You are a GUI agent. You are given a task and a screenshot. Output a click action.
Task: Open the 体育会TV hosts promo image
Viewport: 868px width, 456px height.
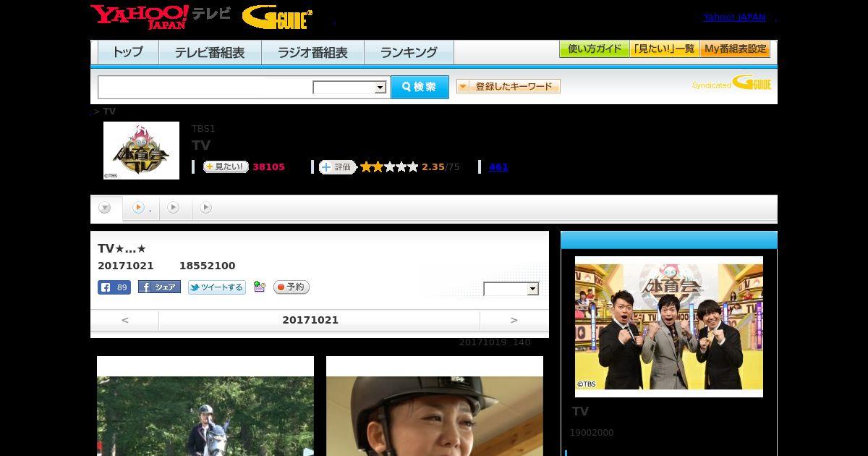pos(669,326)
